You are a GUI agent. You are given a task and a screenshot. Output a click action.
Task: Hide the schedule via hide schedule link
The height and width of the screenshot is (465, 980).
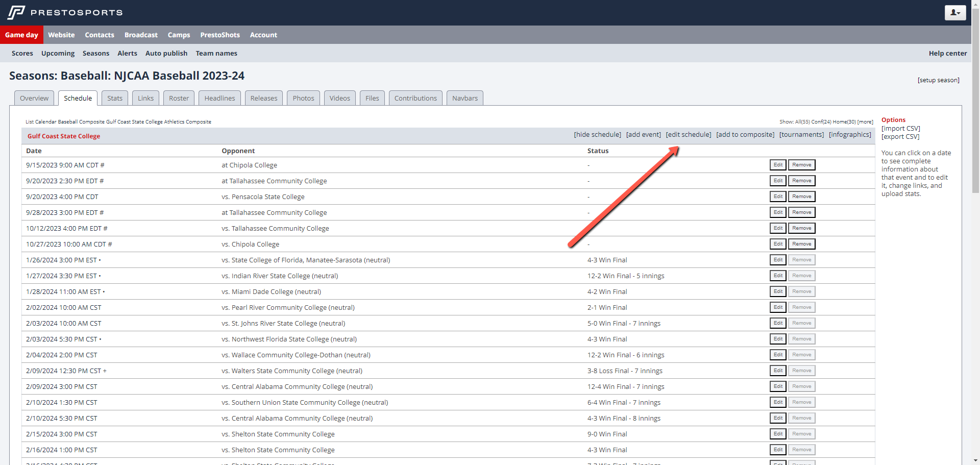597,135
